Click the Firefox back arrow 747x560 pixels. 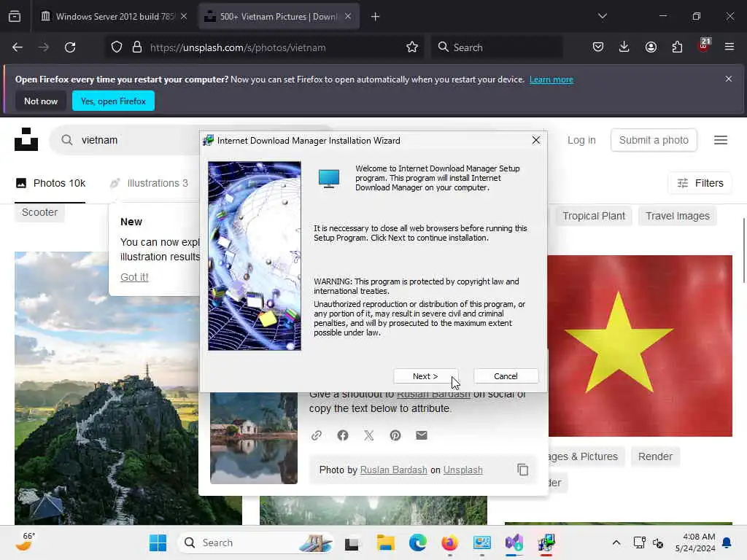(x=18, y=47)
